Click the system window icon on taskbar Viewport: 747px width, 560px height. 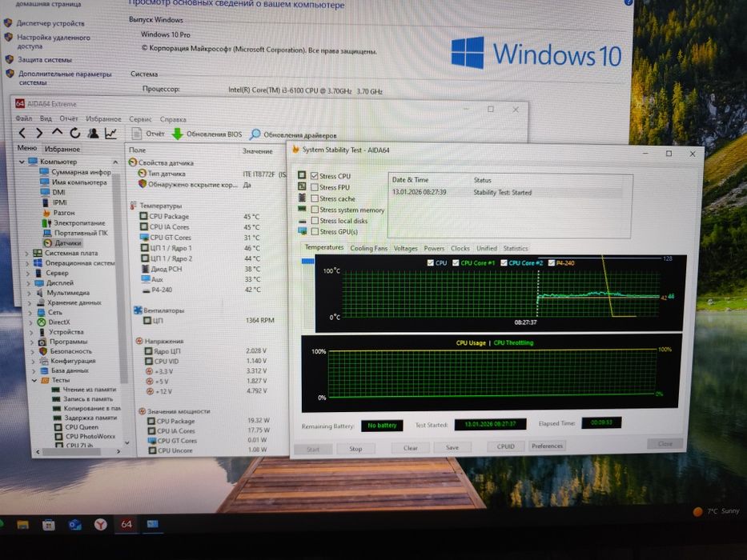coord(152,524)
